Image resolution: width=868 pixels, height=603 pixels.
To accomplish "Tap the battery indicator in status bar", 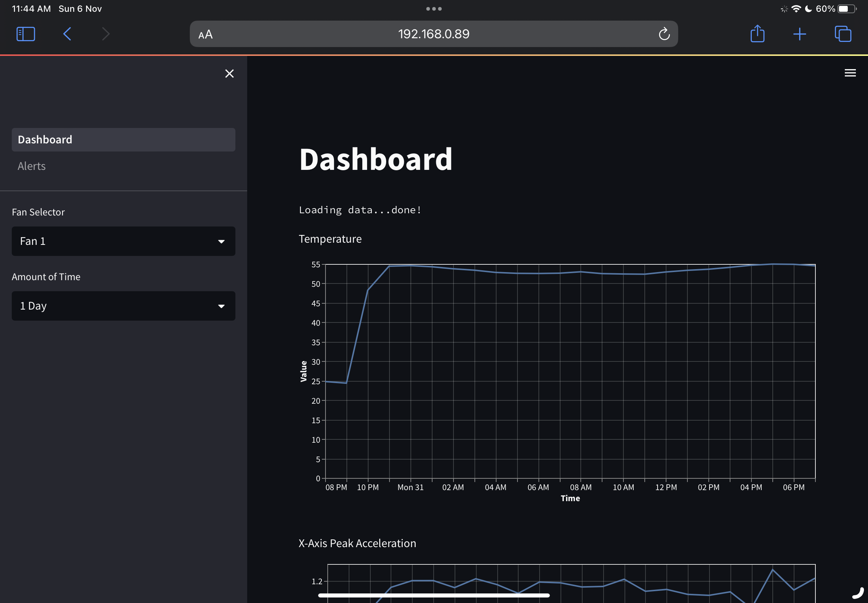I will pos(846,9).
